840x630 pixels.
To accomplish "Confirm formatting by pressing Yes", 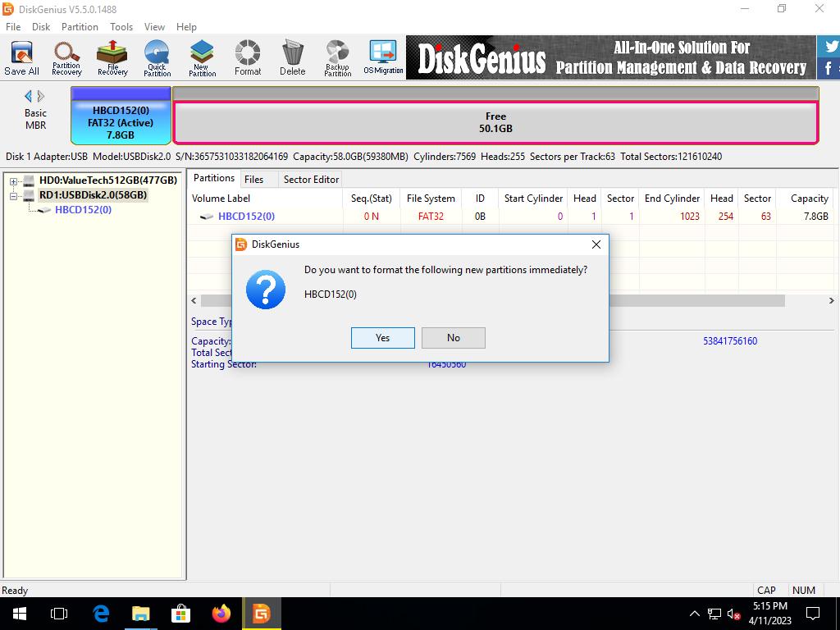I will click(x=382, y=337).
